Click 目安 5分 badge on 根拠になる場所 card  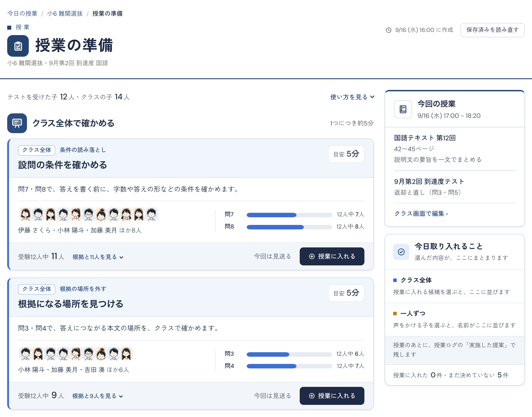(346, 293)
